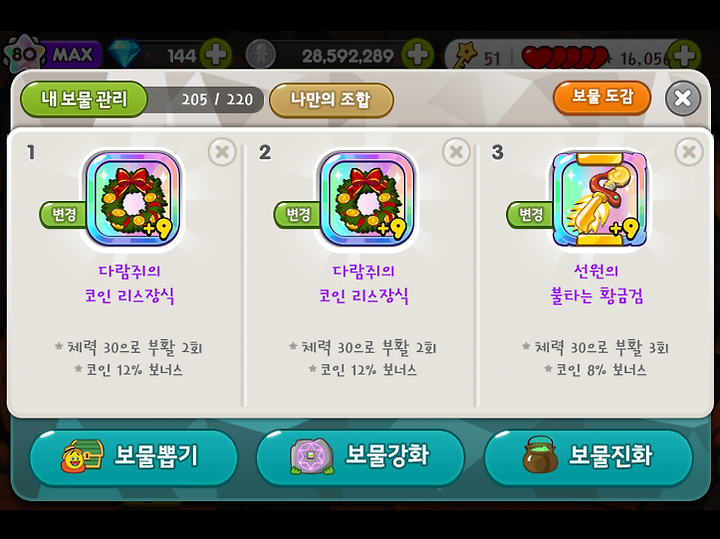Image resolution: width=720 pixels, height=539 pixels.
Task: Open the 보물 도감 treasure book
Action: (602, 97)
